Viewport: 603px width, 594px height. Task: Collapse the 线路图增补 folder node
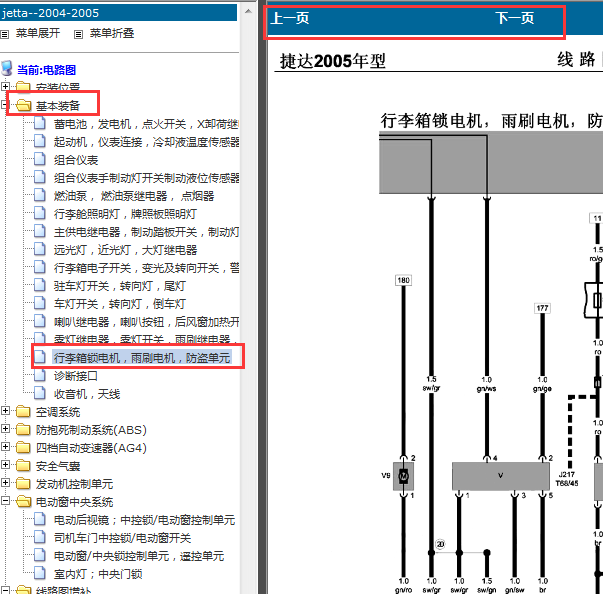tap(5, 590)
